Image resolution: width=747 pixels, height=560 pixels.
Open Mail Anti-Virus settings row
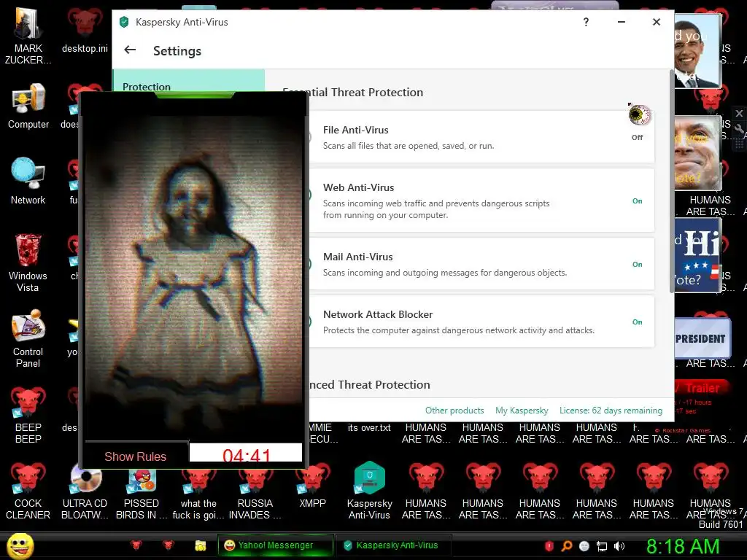(x=481, y=264)
